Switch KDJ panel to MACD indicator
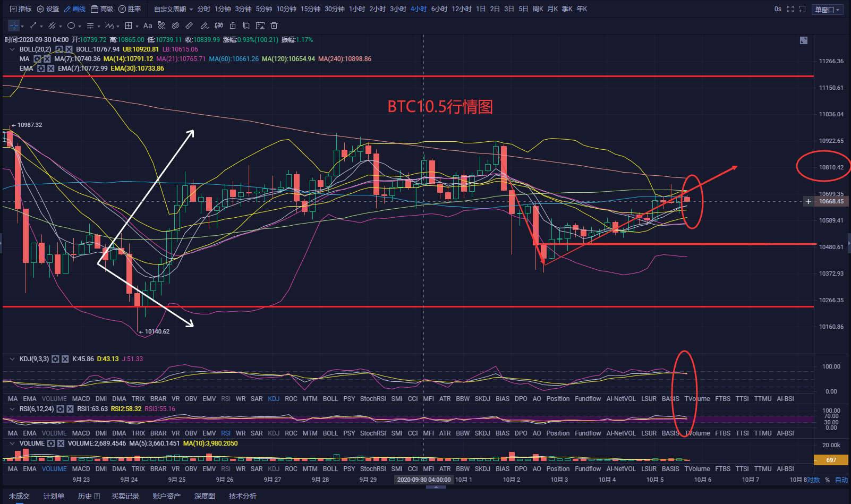 (81, 399)
